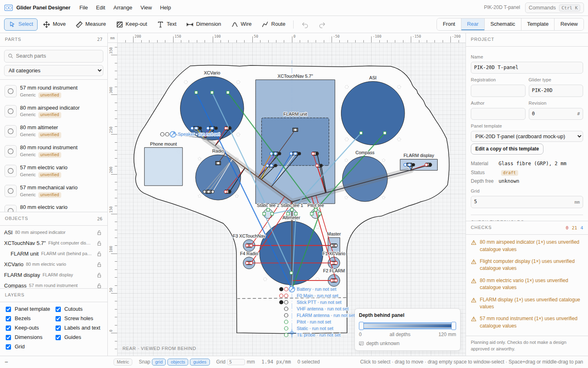Activate the Wire tool
Image resolution: width=588 pixels, height=368 pixels.
point(241,24)
